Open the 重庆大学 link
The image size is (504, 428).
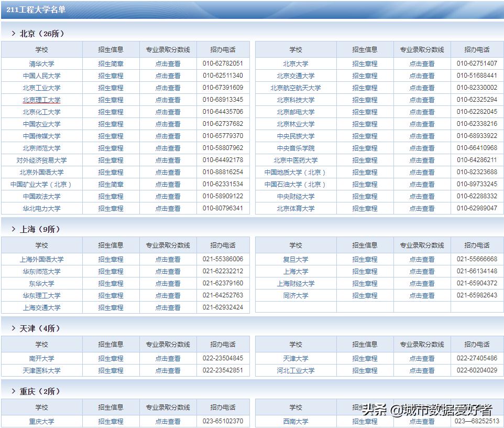click(42, 422)
